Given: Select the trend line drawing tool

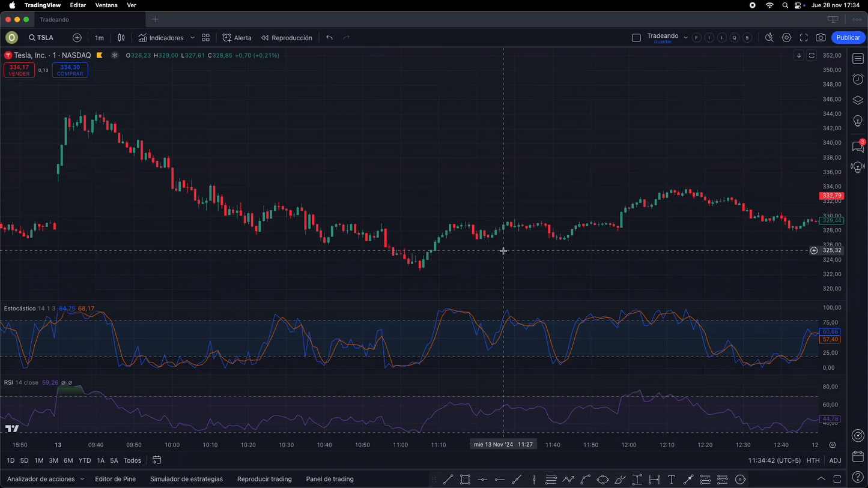Looking at the screenshot, I should point(448,479).
